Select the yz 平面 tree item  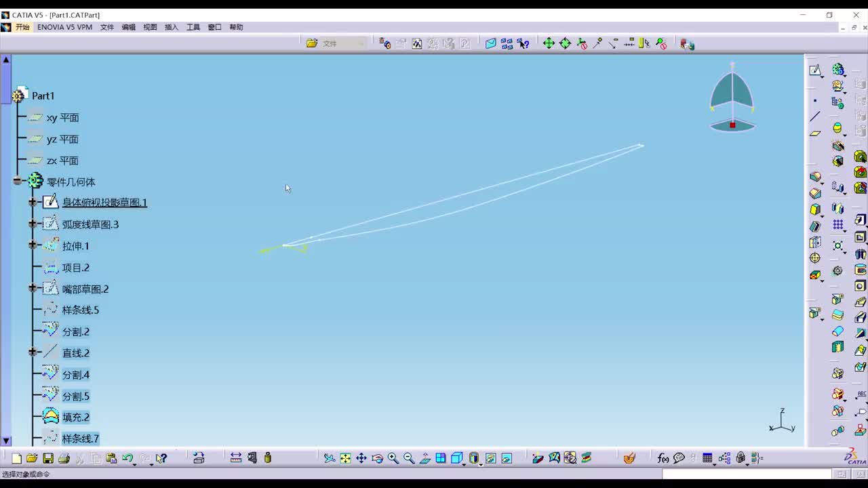tap(62, 139)
